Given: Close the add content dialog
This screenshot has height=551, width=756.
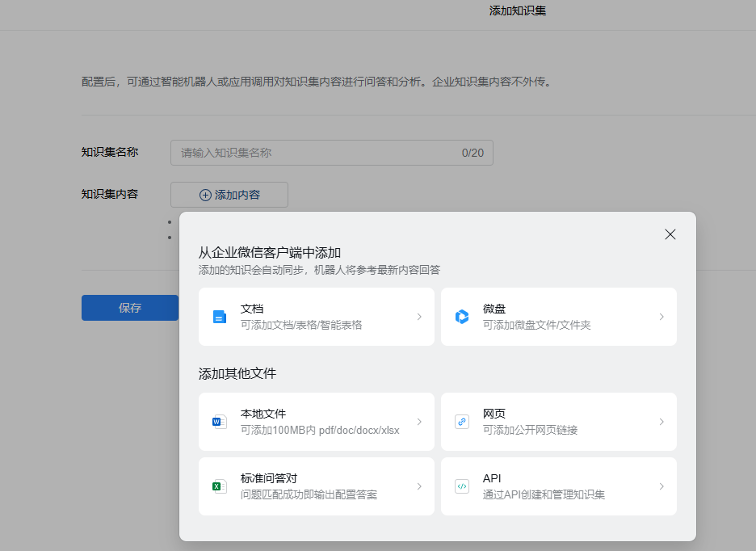Looking at the screenshot, I should (x=670, y=234).
